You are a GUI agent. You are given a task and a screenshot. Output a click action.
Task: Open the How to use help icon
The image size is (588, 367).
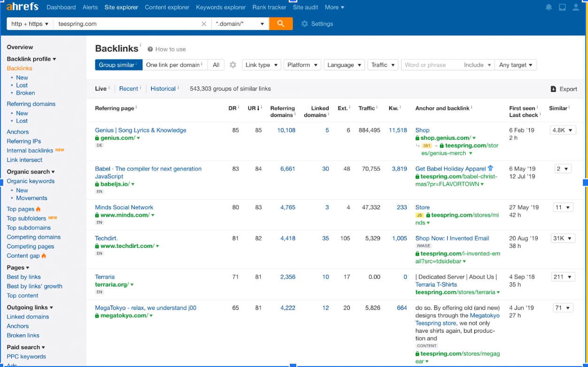pos(150,49)
